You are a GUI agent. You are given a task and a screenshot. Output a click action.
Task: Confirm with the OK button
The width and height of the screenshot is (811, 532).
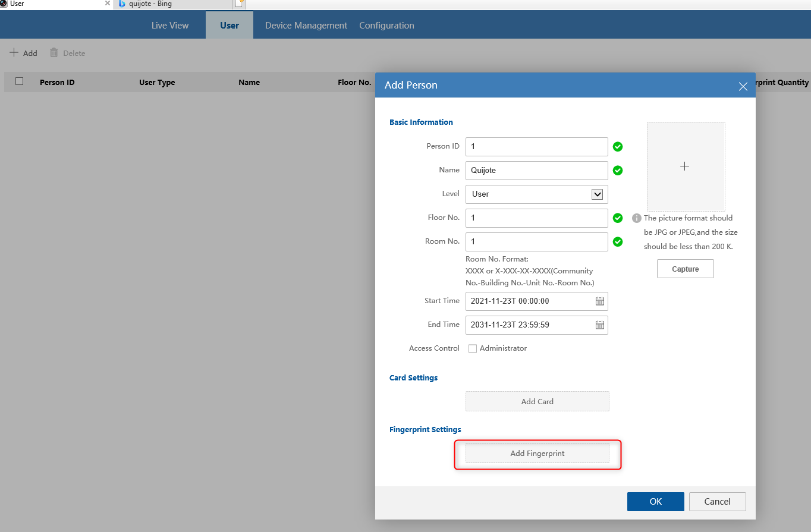[656, 502]
